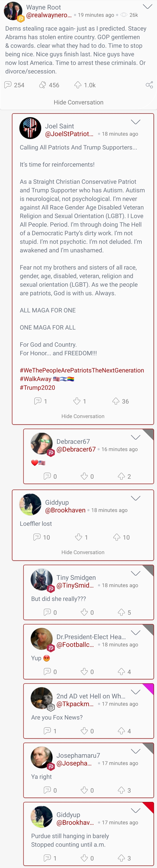
Task: Click the echo icon showing 456
Action: pos(43,85)
